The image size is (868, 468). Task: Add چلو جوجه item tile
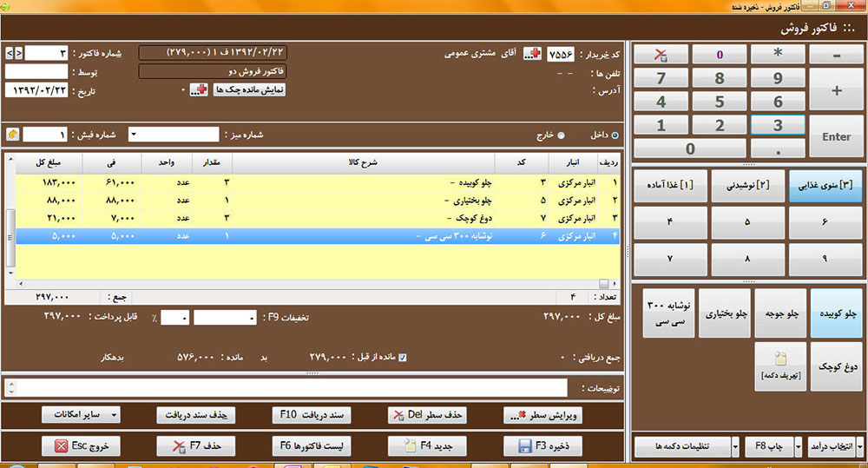780,313
